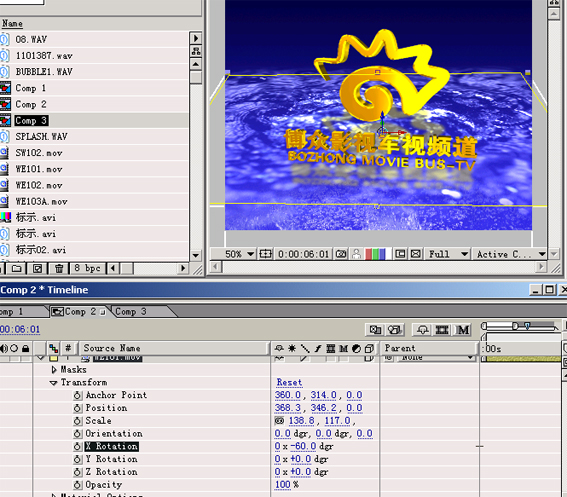
Task: Toggle the Orientation stopwatch
Action: tap(77, 434)
